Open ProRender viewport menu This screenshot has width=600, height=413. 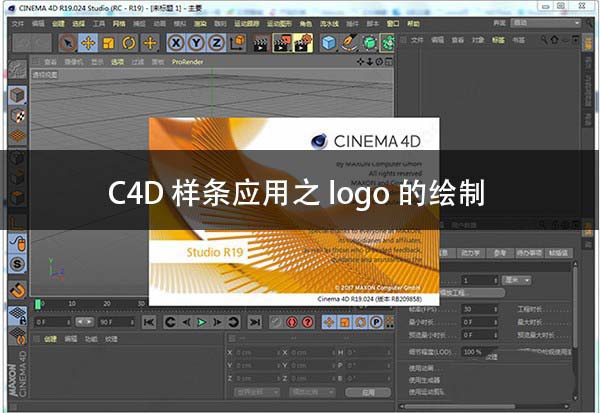188,62
